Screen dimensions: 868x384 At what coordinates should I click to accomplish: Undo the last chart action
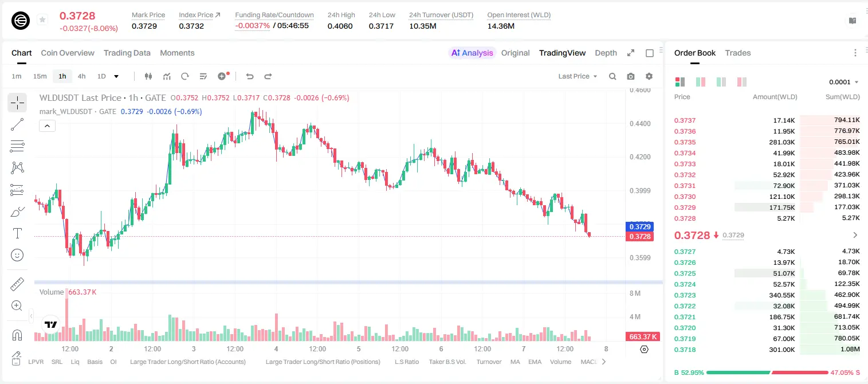coord(249,76)
